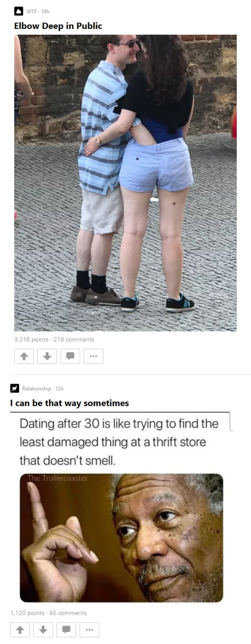Upvote the I can be that way post
Screen dimensions: 251x644
20,630
